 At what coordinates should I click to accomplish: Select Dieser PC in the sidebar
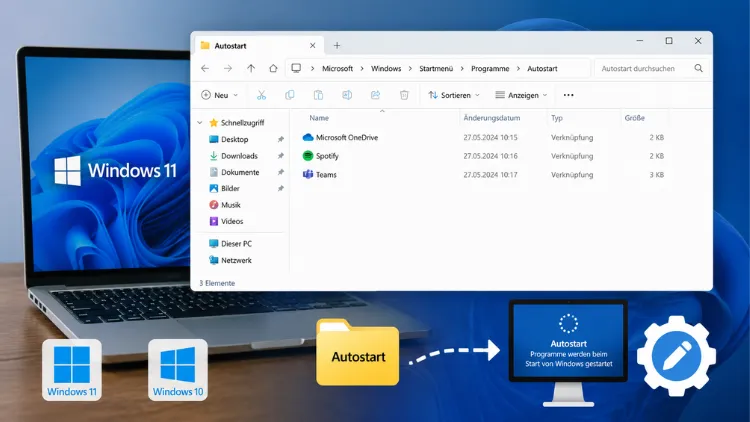point(236,244)
